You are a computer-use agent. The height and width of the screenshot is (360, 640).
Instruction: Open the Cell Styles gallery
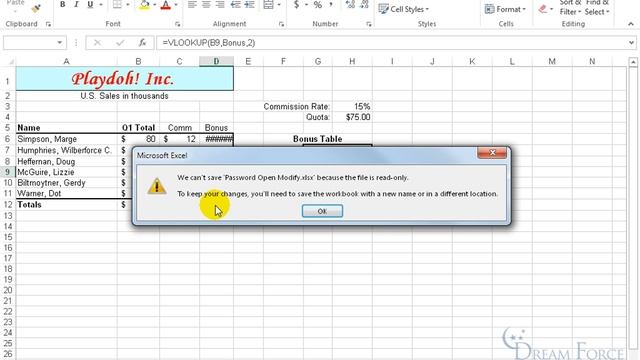[x=403, y=9]
